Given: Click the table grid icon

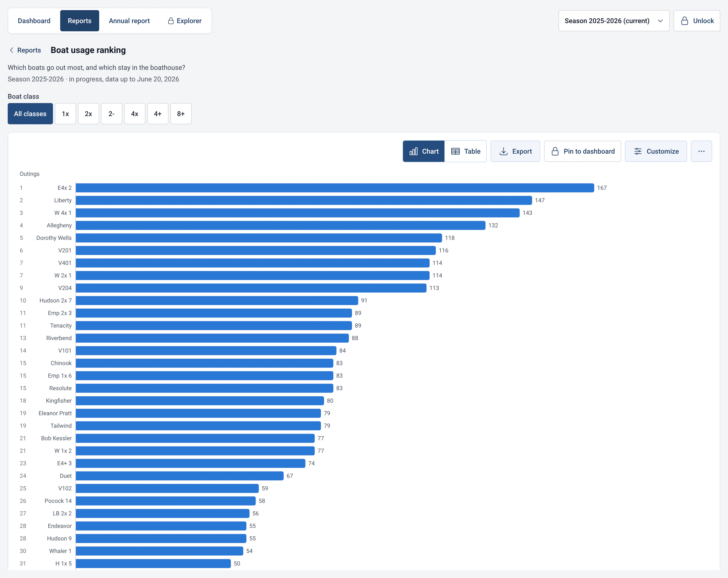Looking at the screenshot, I should coord(455,151).
